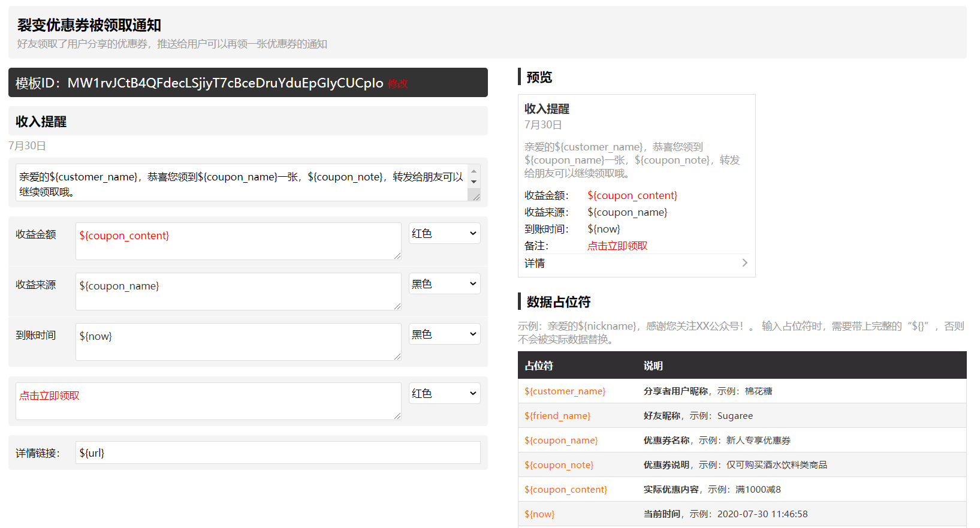This screenshot has height=528, width=980.
Task: Click the 收益来源 text field
Action: click(238, 291)
